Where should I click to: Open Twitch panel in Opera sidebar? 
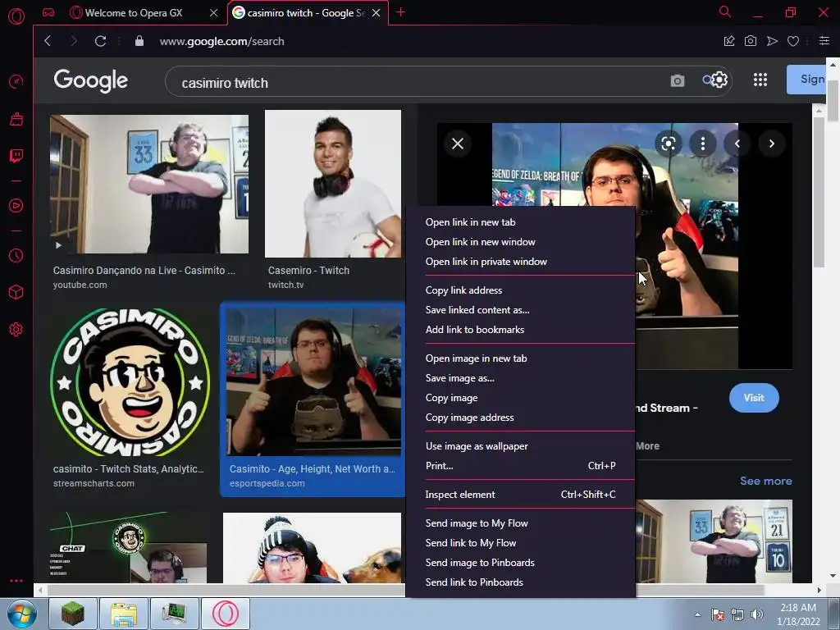coord(16,156)
